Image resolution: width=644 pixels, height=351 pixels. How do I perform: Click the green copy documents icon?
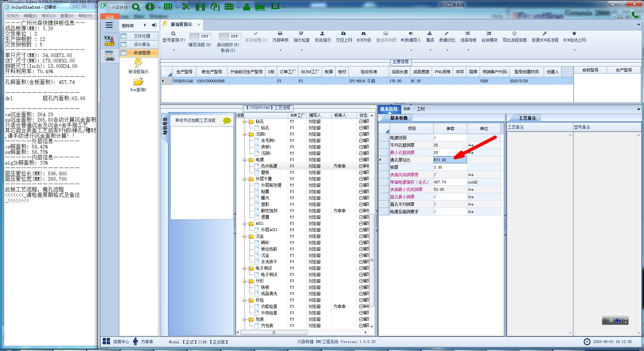(x=215, y=7)
